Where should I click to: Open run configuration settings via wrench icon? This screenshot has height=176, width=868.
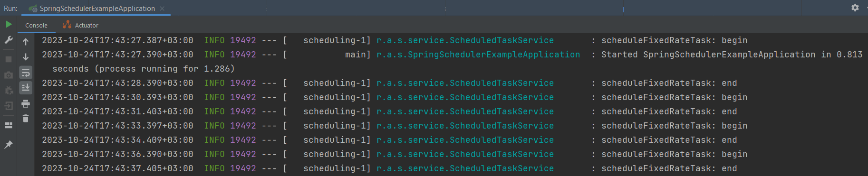pyautogui.click(x=9, y=40)
